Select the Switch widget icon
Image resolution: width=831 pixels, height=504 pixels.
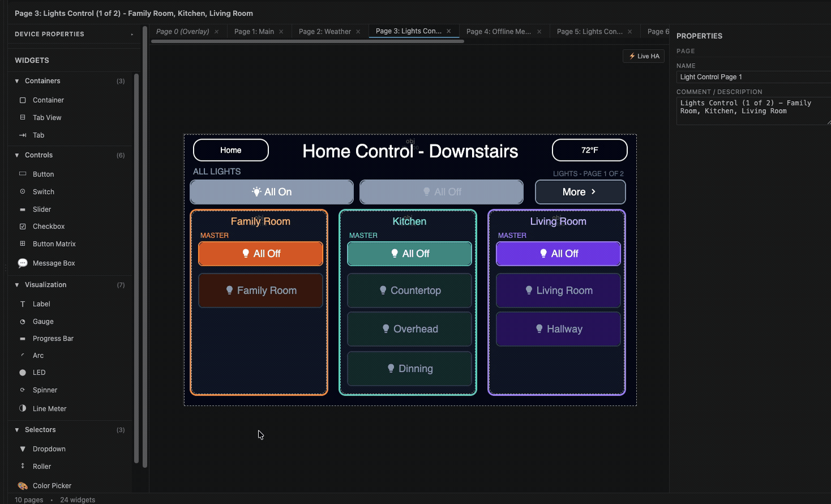coord(23,192)
